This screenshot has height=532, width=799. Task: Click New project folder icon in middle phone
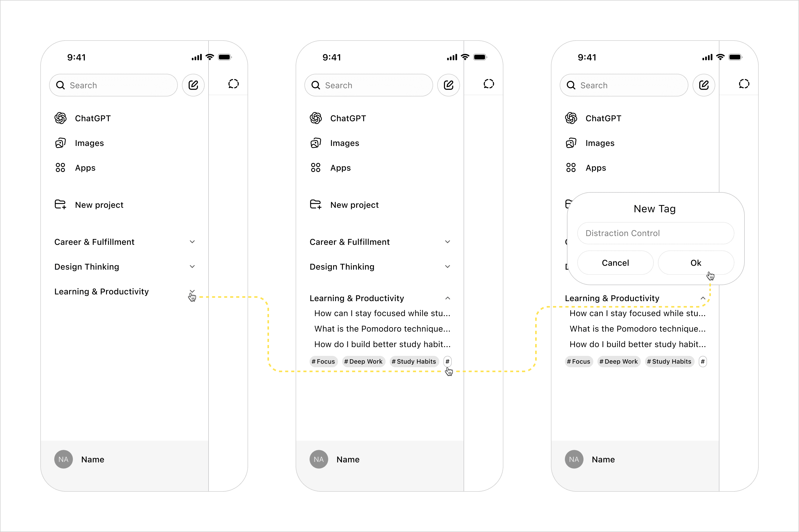pos(315,204)
